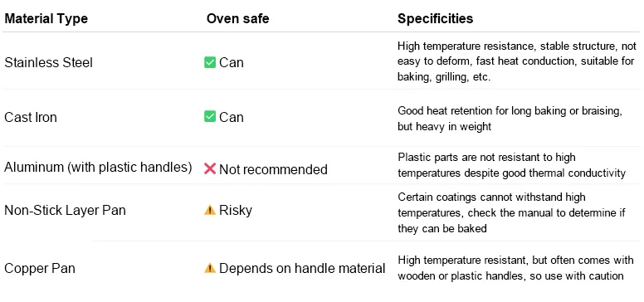
Task: Click the cast iron heat retention description
Action: coord(510,119)
